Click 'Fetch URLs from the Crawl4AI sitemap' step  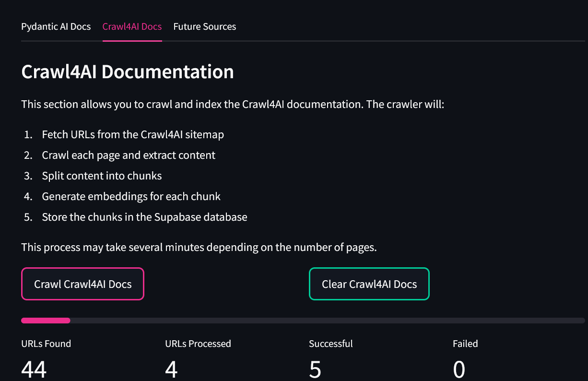pos(133,134)
